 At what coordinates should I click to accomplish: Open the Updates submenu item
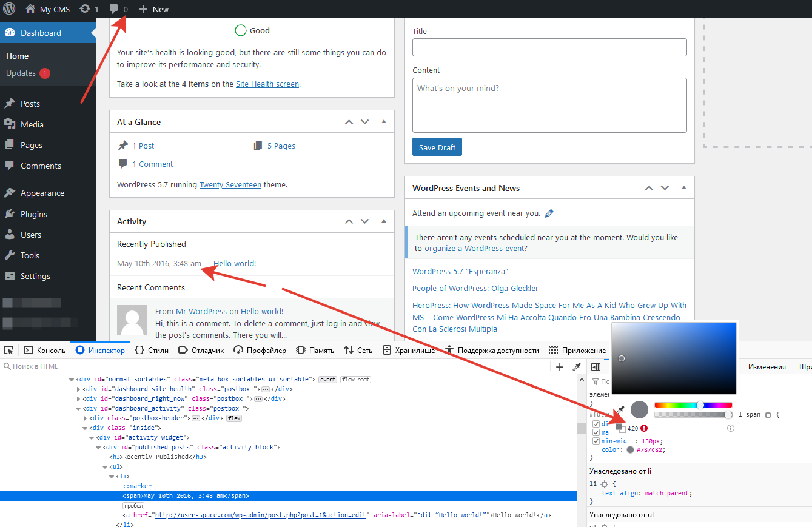click(x=28, y=73)
